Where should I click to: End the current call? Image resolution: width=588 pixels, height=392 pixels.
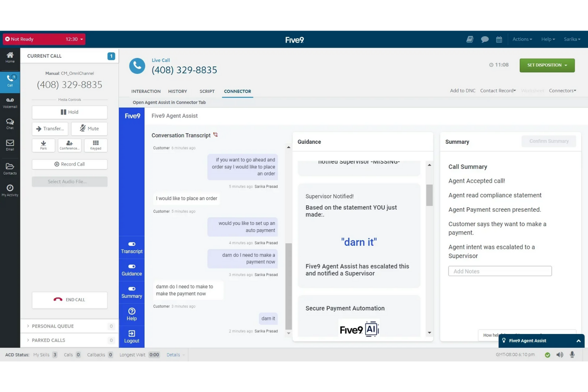click(x=69, y=300)
